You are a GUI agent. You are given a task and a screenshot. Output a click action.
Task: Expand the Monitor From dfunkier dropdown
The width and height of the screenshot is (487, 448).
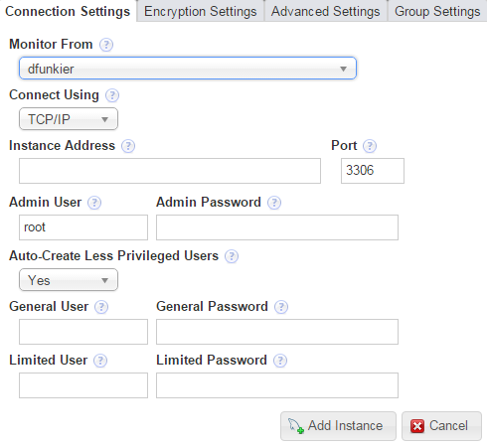pyautogui.click(x=188, y=69)
